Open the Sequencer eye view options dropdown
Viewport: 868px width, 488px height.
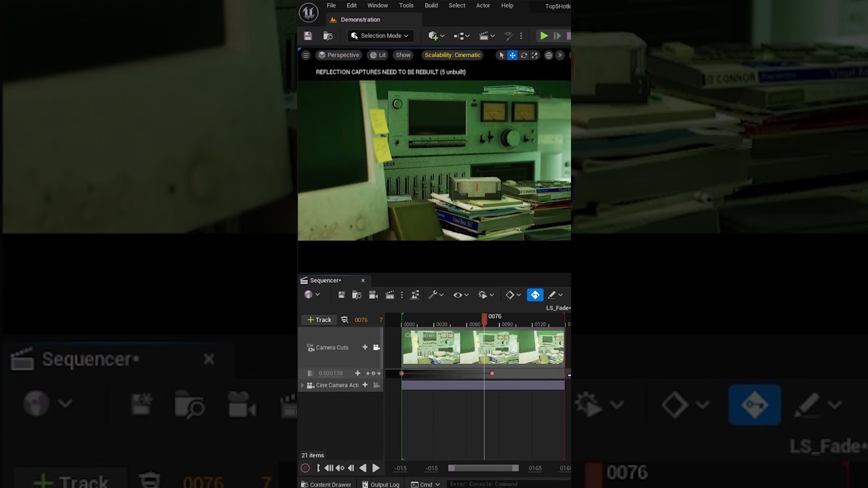tap(461, 295)
